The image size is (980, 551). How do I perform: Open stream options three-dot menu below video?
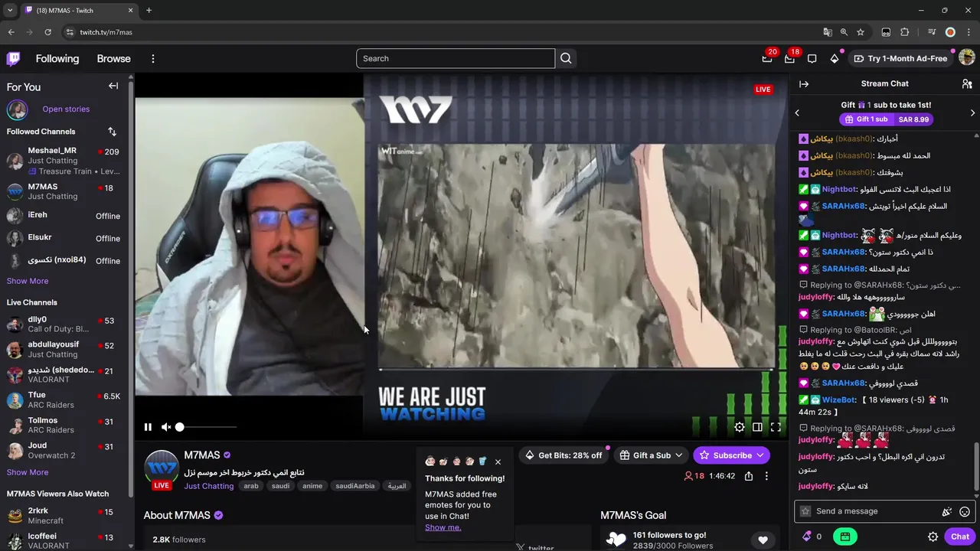point(766,476)
